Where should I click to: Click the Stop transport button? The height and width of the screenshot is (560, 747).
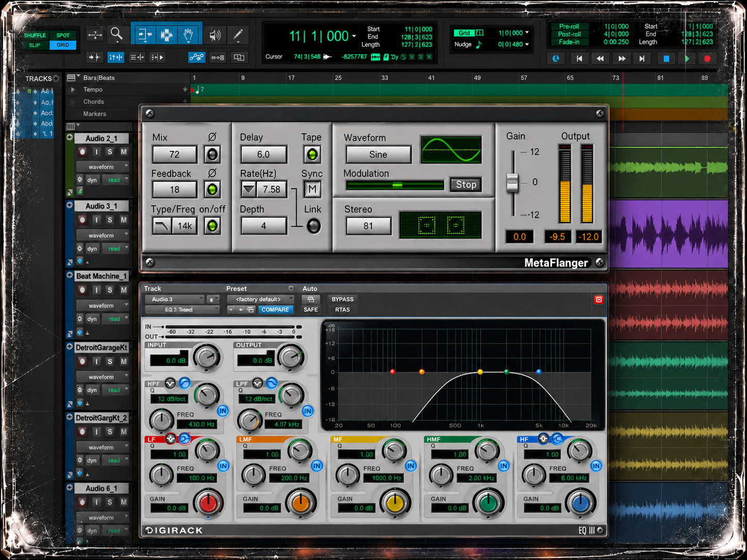click(x=666, y=58)
